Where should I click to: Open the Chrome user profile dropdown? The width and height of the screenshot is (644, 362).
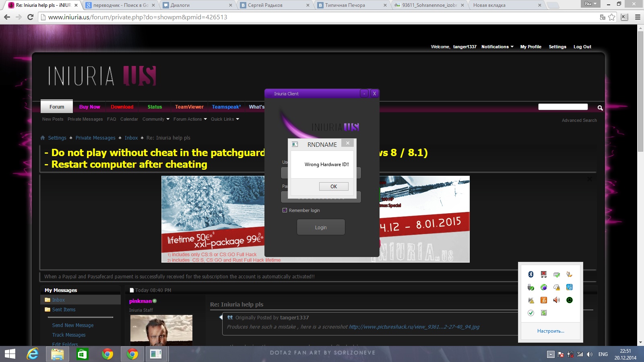click(591, 4)
